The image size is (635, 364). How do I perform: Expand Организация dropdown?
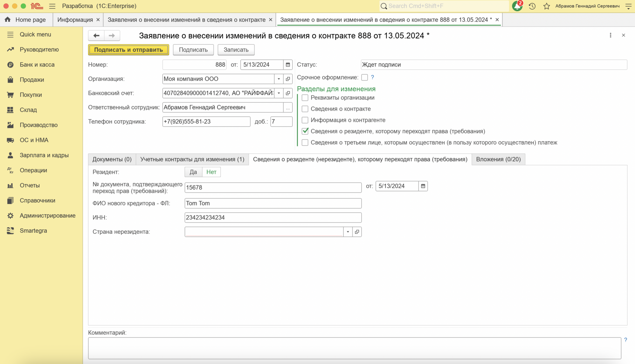(x=279, y=79)
